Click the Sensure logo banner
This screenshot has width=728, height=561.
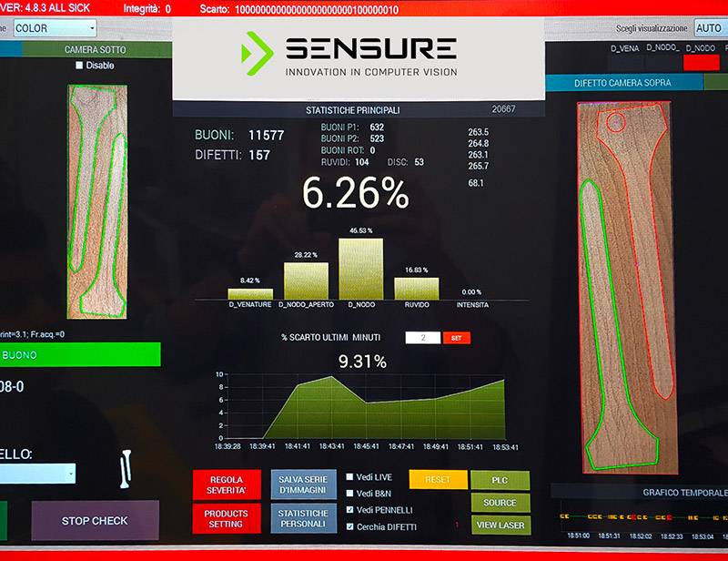click(x=358, y=58)
